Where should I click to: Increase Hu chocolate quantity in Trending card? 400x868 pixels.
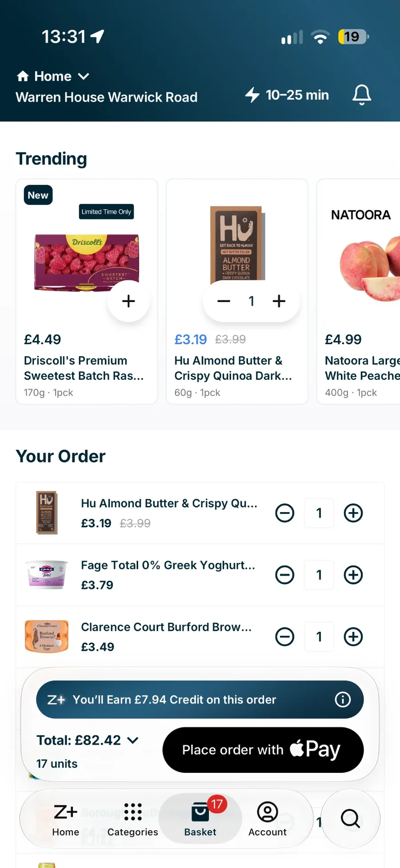279,301
